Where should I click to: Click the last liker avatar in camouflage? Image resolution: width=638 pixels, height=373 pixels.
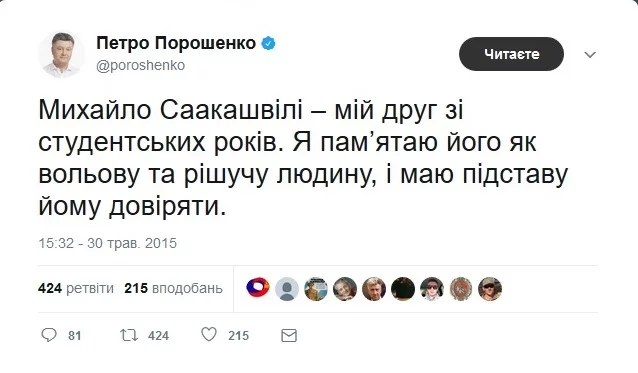tap(490, 289)
